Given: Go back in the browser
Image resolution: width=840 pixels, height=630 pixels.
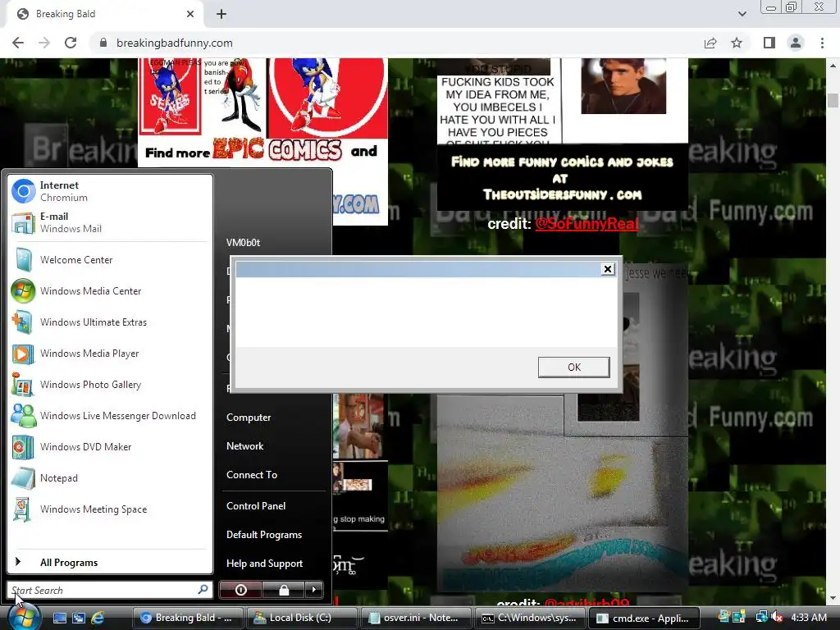Looking at the screenshot, I should [18, 43].
